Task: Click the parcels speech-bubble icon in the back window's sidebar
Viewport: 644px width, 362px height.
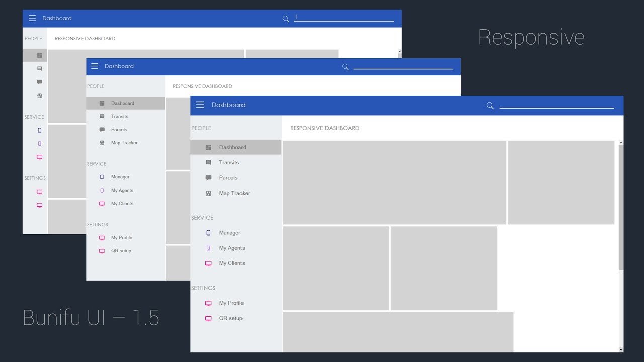Action: 40,82
